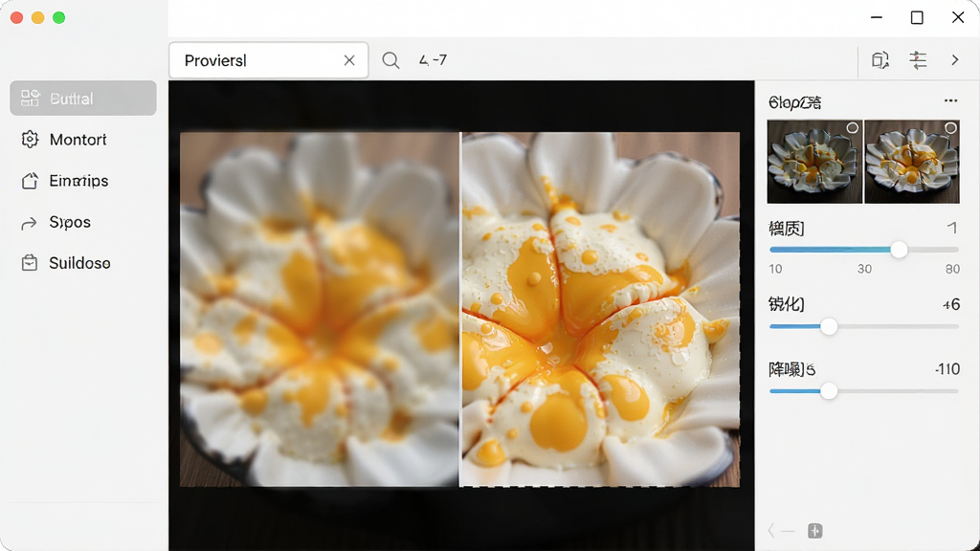Click the add icon at panel bottom
This screenshot has width=980, height=551.
click(815, 531)
